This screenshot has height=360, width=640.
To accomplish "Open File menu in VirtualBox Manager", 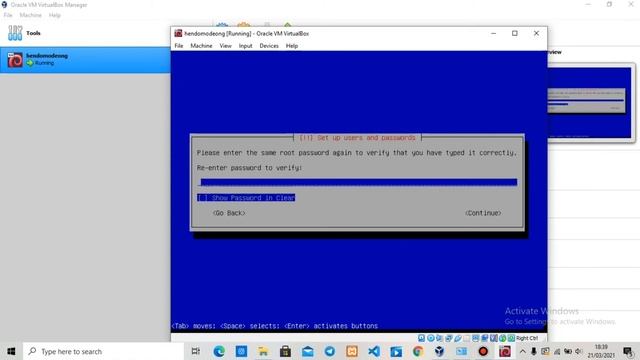I will (x=8, y=15).
